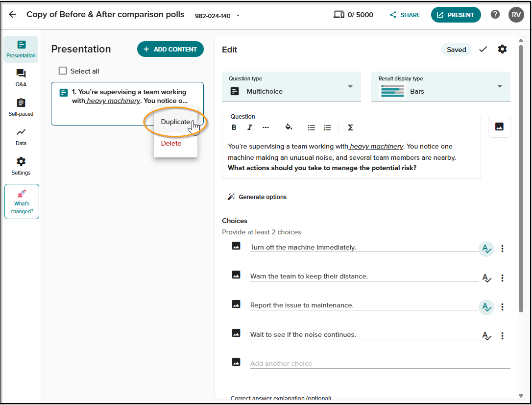The height and width of the screenshot is (405, 532).
Task: Select Duplicate from the context menu
Action: 175,122
